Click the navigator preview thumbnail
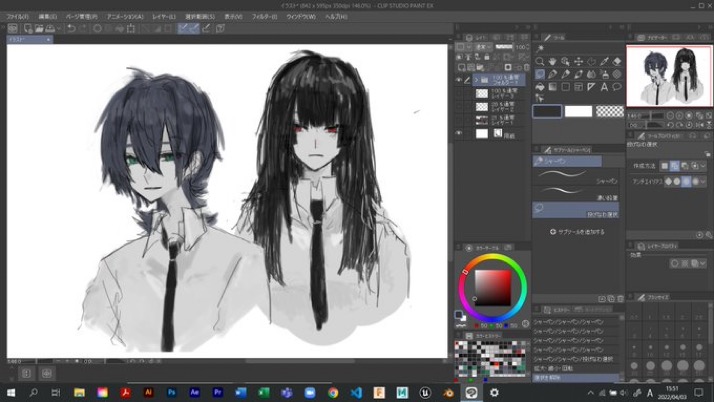Screen dimensions: 714x402 pyautogui.click(x=669, y=76)
